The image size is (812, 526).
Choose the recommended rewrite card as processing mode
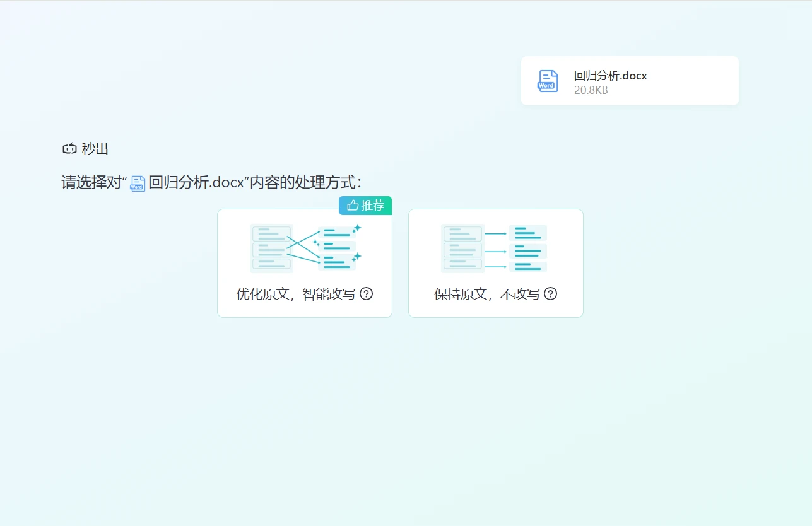click(x=304, y=263)
